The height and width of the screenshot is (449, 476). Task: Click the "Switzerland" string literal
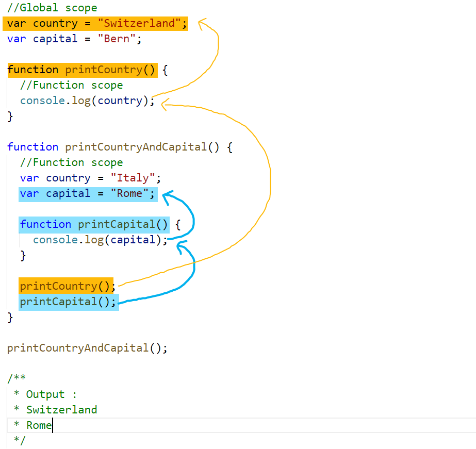point(139,23)
